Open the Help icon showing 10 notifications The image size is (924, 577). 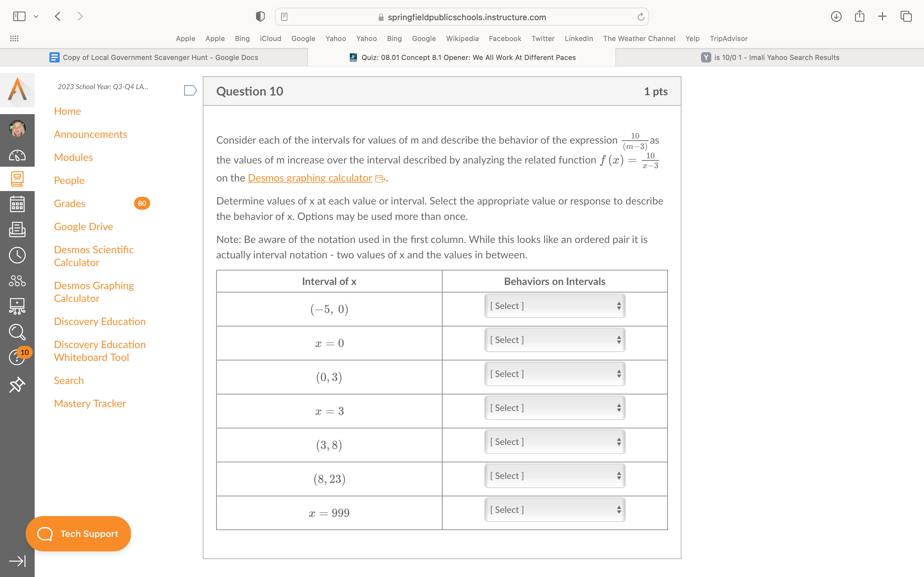click(x=17, y=357)
